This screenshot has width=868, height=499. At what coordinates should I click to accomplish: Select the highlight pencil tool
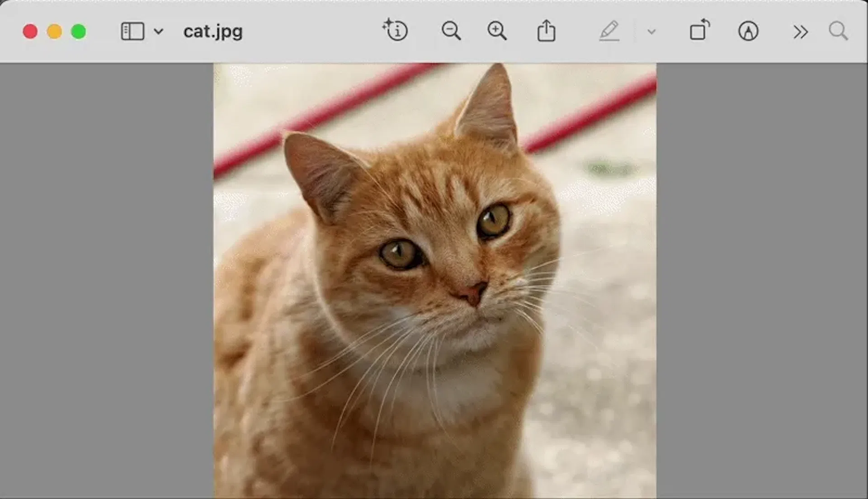tap(609, 31)
